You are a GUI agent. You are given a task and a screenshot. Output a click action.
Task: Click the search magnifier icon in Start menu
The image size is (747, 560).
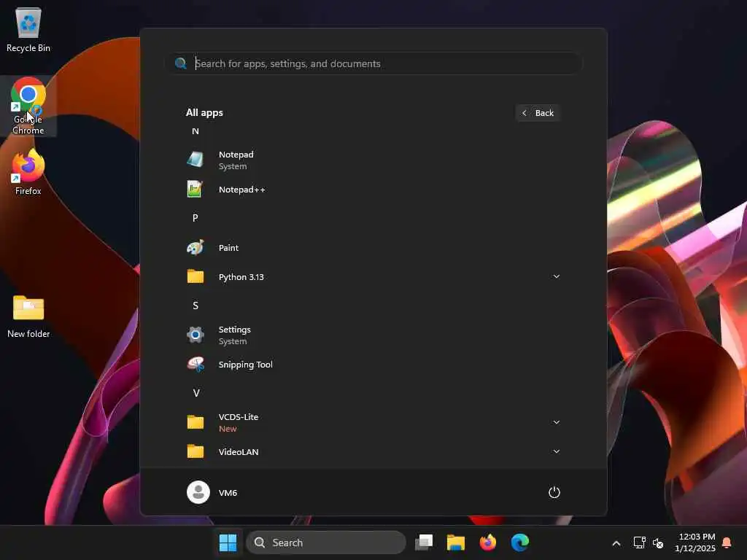click(x=181, y=63)
